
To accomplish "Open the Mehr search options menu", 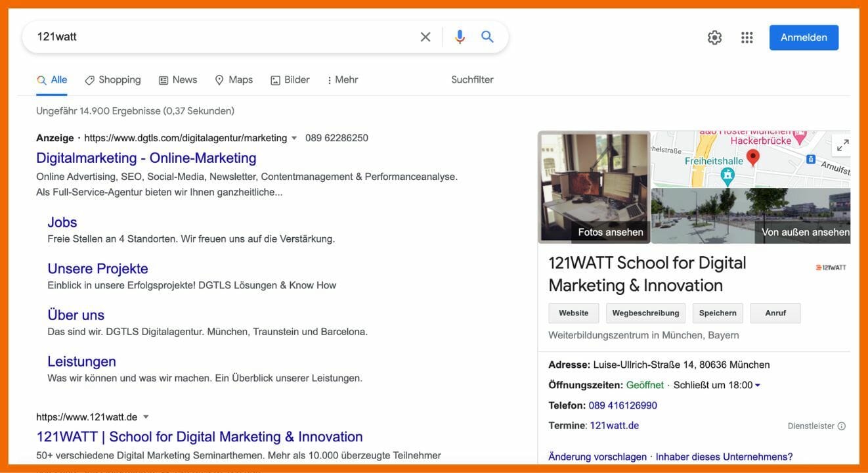I will point(342,79).
